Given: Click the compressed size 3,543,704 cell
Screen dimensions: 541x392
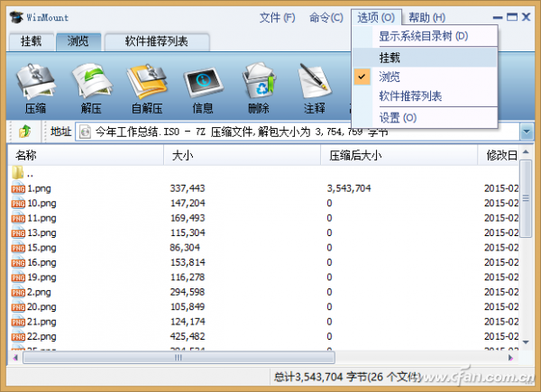Looking at the screenshot, I should click(349, 188).
